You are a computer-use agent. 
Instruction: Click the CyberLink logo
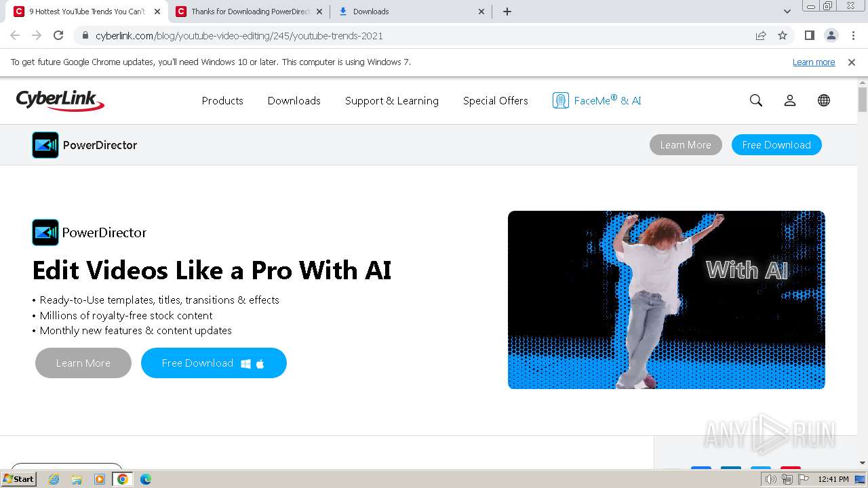(x=60, y=100)
